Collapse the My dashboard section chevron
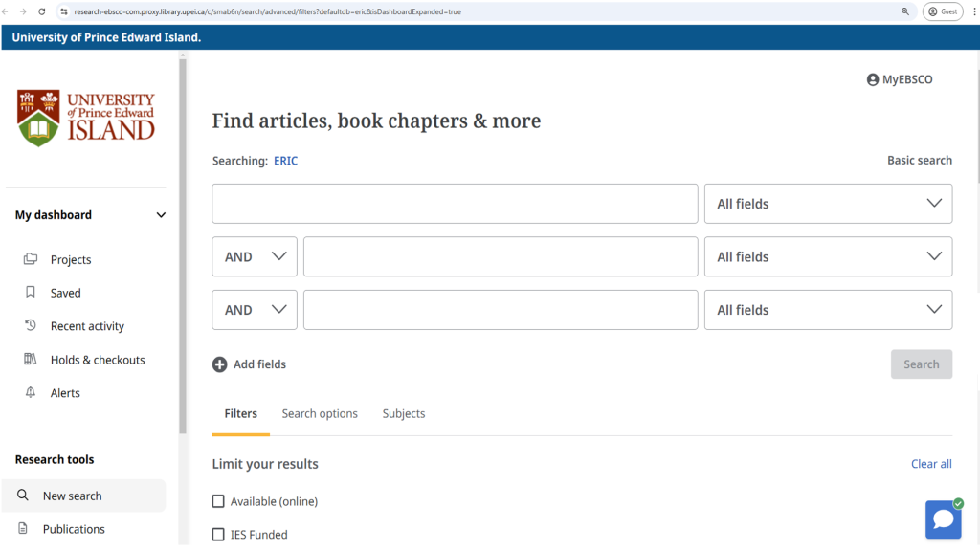The width and height of the screenshot is (980, 551). 161,215
